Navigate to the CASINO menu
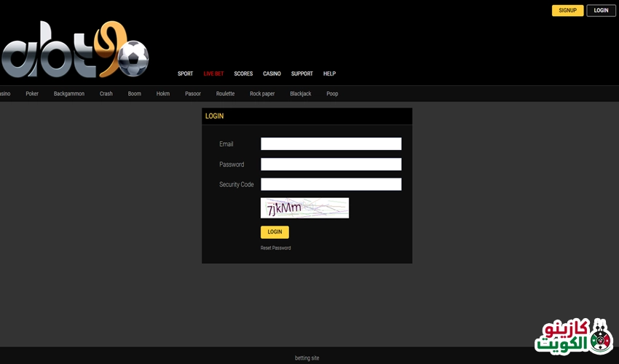 272,74
